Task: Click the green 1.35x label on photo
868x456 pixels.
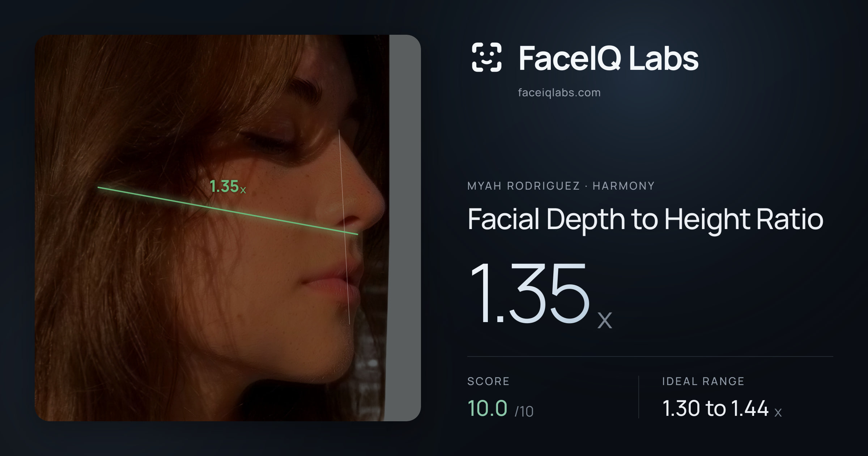Action: click(x=228, y=187)
